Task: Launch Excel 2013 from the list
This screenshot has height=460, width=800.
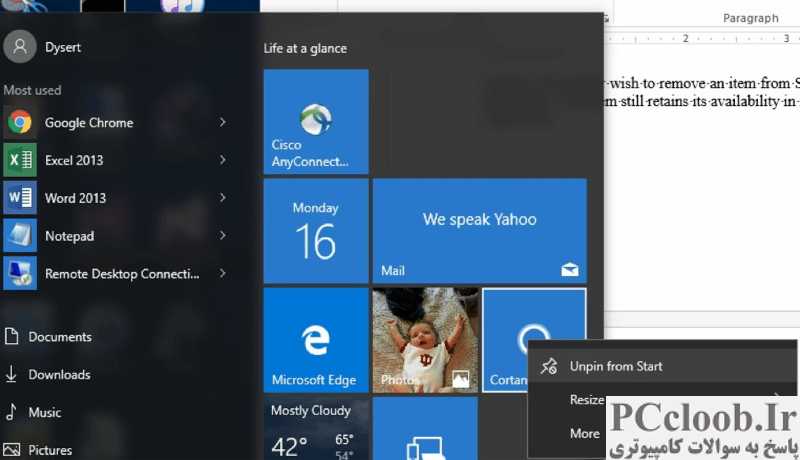Action: (x=115, y=160)
